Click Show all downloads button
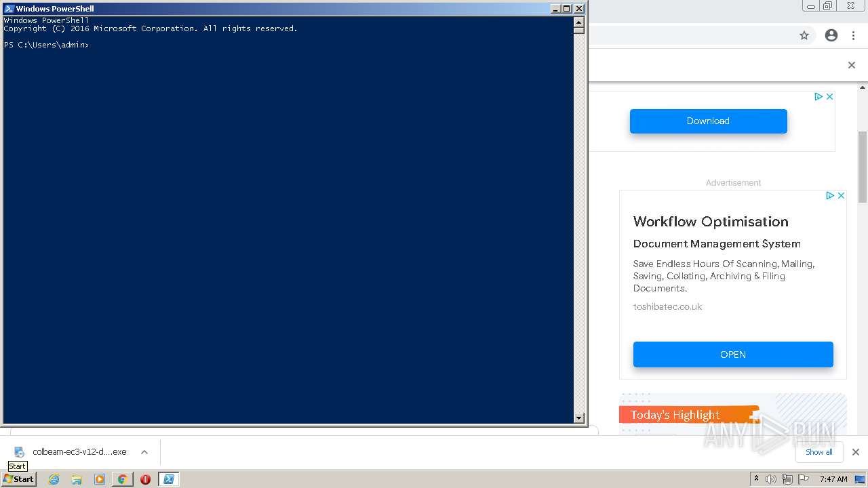 (818, 452)
